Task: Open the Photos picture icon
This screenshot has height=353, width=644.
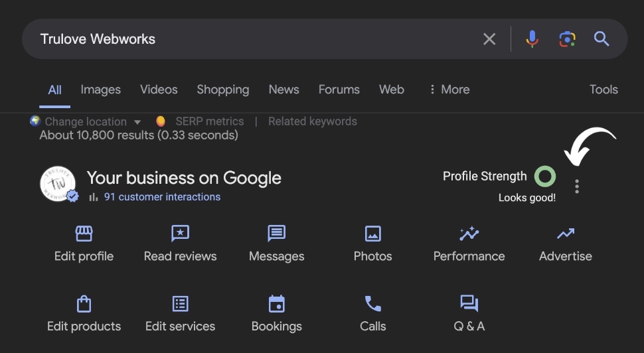Action: 373,234
